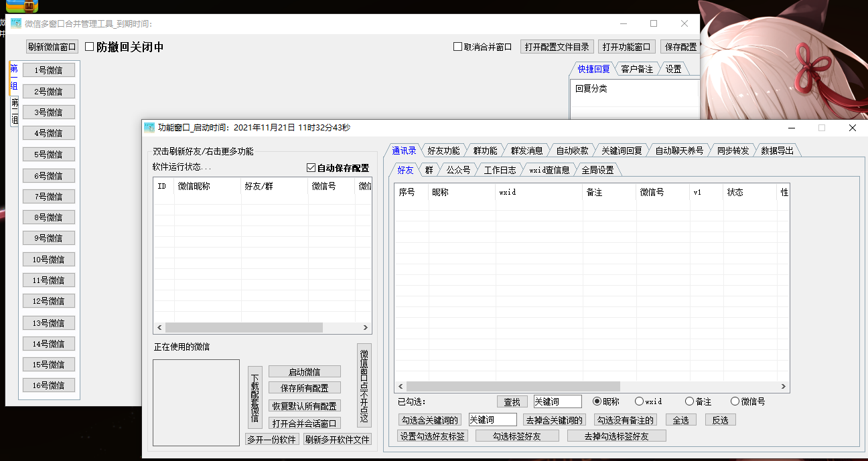This screenshot has height=461, width=868.
Task: Click the 勾选没有备注的 button
Action: 625,420
